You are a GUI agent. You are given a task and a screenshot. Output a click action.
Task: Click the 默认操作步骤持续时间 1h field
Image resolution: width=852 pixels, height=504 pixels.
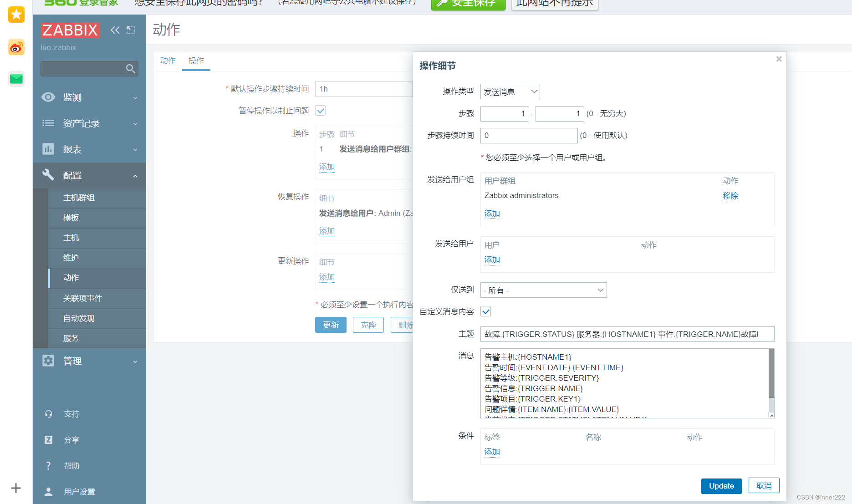[x=363, y=89]
